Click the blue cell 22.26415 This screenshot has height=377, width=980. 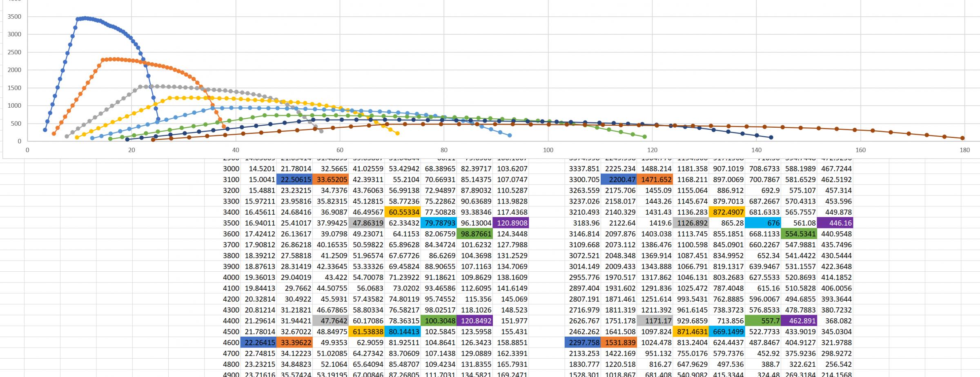[258, 343]
